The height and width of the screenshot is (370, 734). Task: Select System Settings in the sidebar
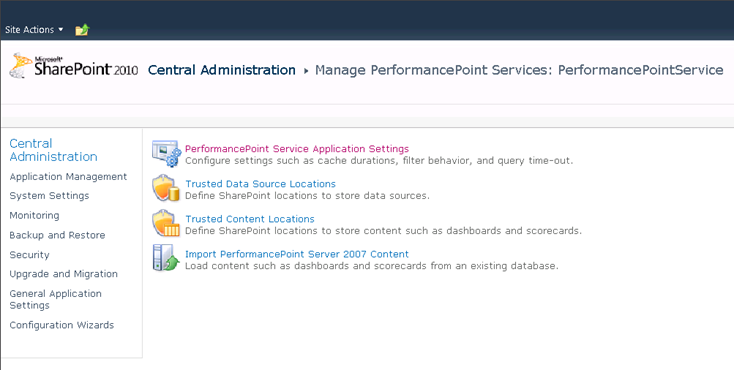pyautogui.click(x=49, y=196)
